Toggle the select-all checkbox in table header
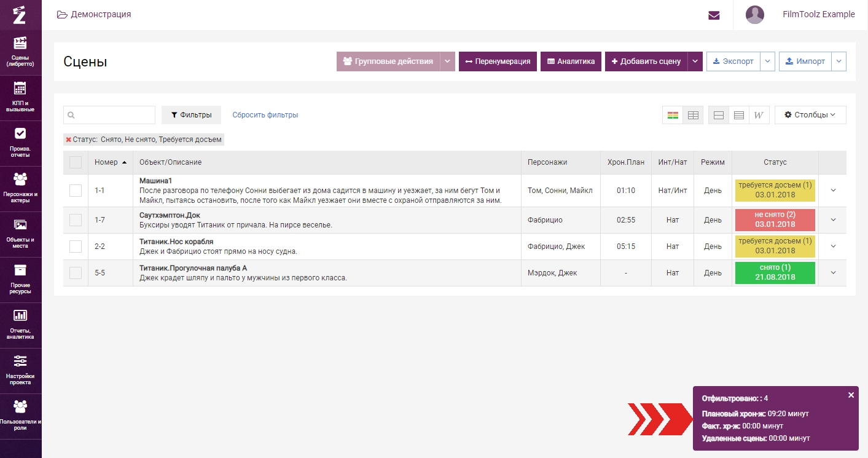 coord(76,162)
